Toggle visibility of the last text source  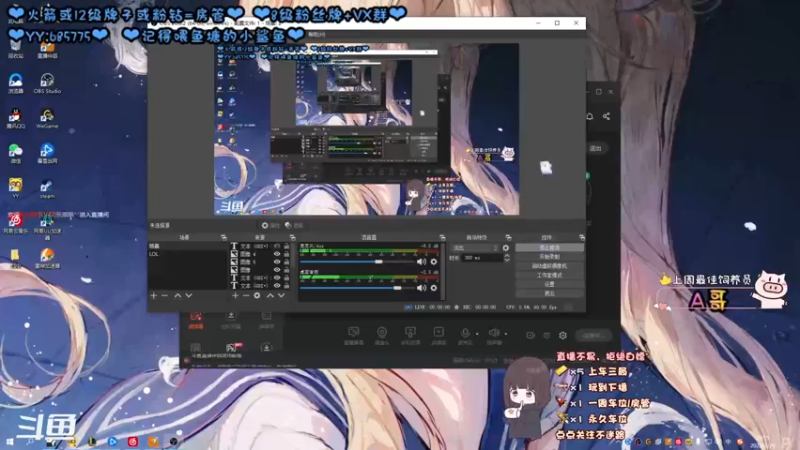pyautogui.click(x=277, y=285)
